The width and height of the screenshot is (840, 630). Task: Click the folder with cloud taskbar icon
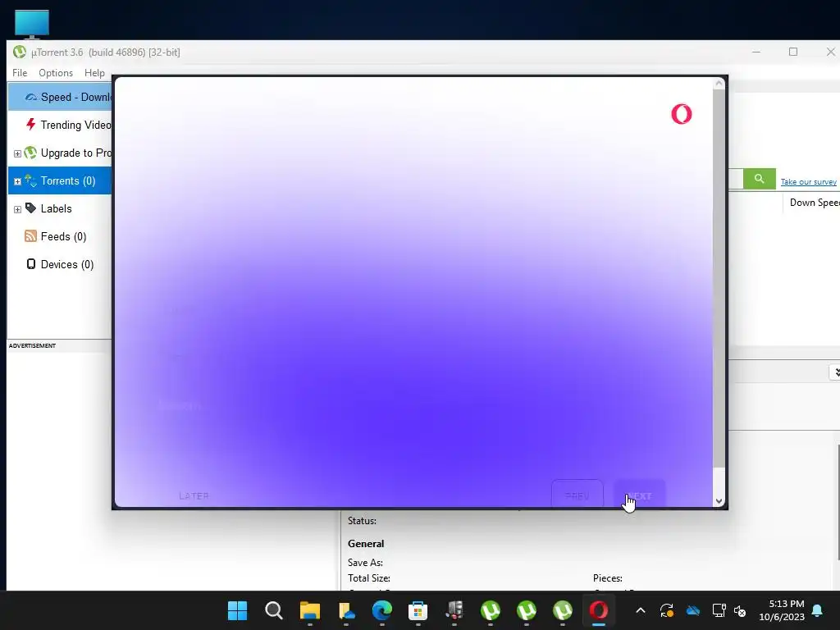click(x=346, y=610)
